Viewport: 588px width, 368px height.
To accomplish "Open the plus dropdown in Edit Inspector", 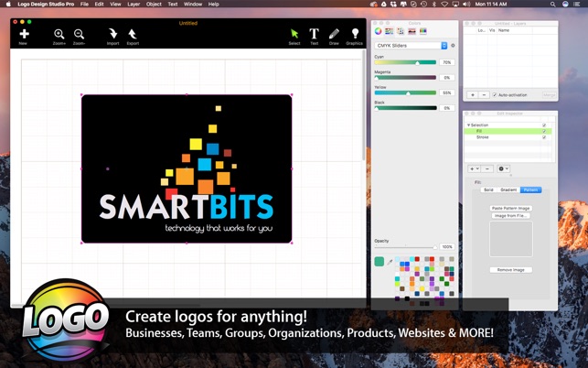I will tap(474, 169).
